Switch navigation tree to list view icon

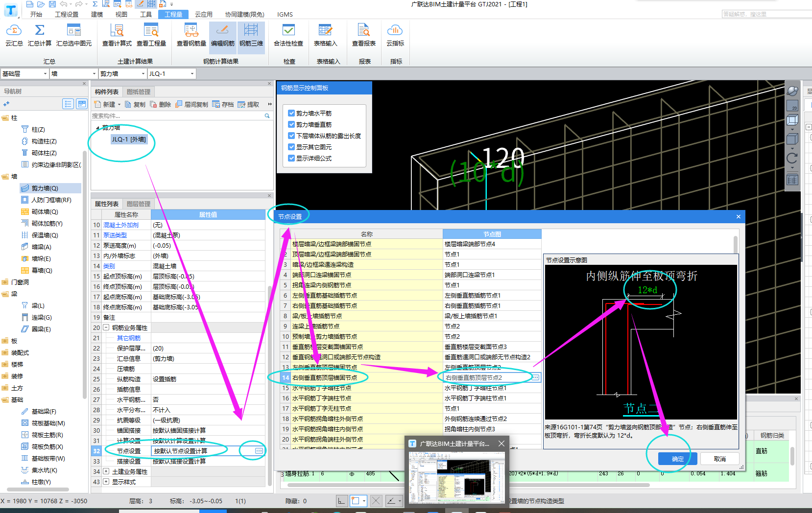pyautogui.click(x=68, y=104)
